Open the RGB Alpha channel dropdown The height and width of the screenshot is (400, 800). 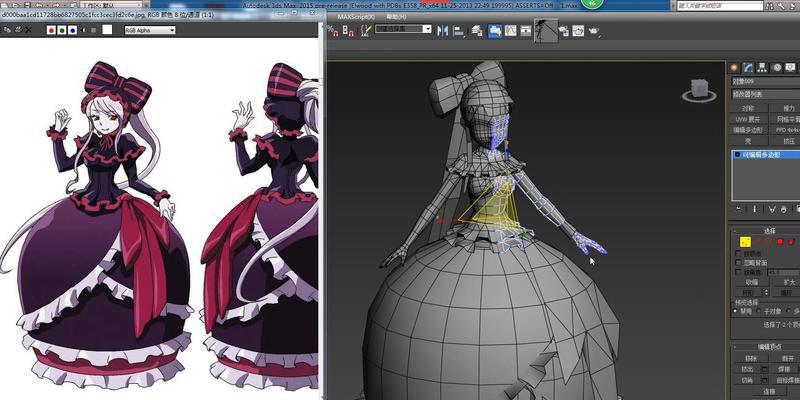150,30
